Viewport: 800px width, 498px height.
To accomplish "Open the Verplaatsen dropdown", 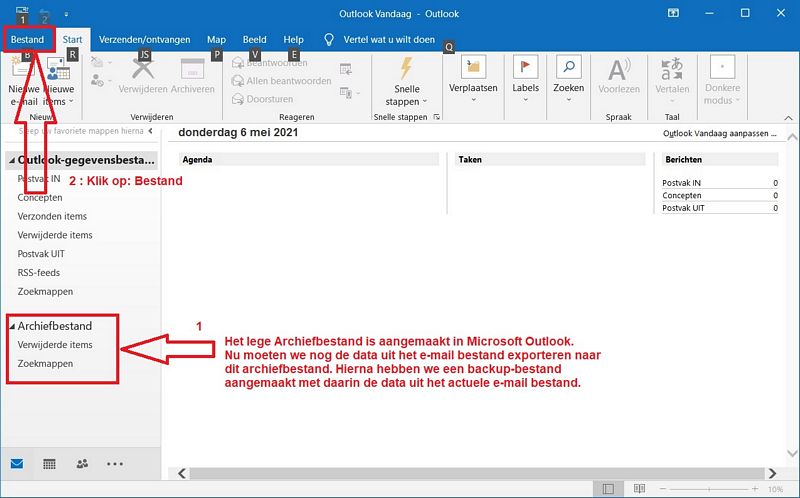I will pos(473,79).
